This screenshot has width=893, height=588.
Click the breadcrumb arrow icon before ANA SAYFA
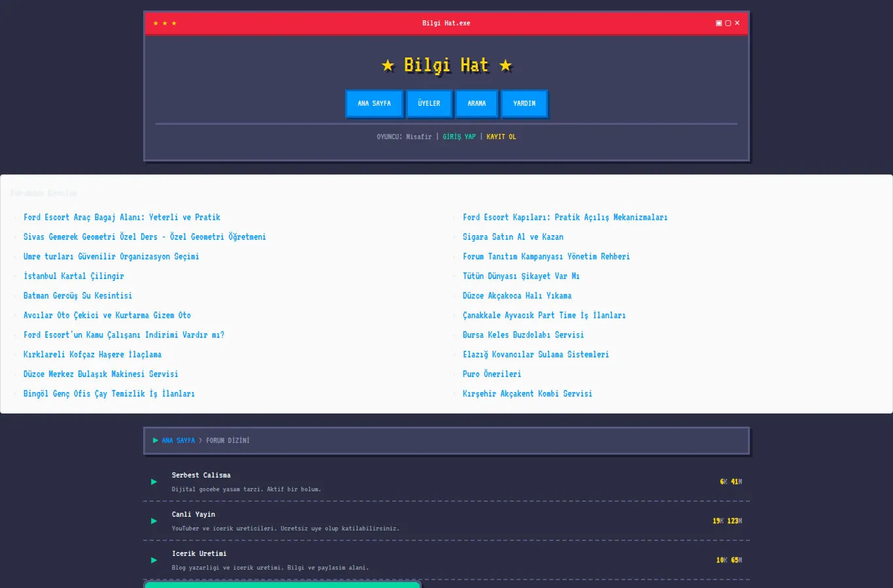pos(156,440)
